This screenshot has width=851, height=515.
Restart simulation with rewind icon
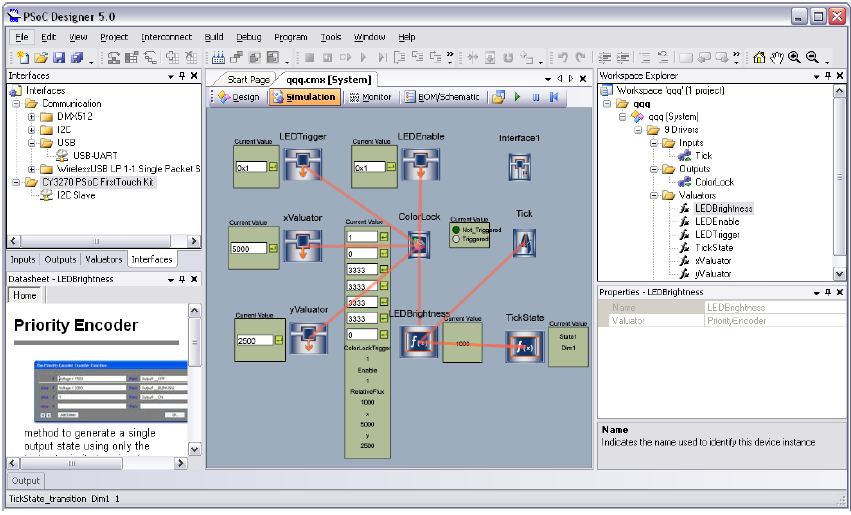click(x=554, y=97)
